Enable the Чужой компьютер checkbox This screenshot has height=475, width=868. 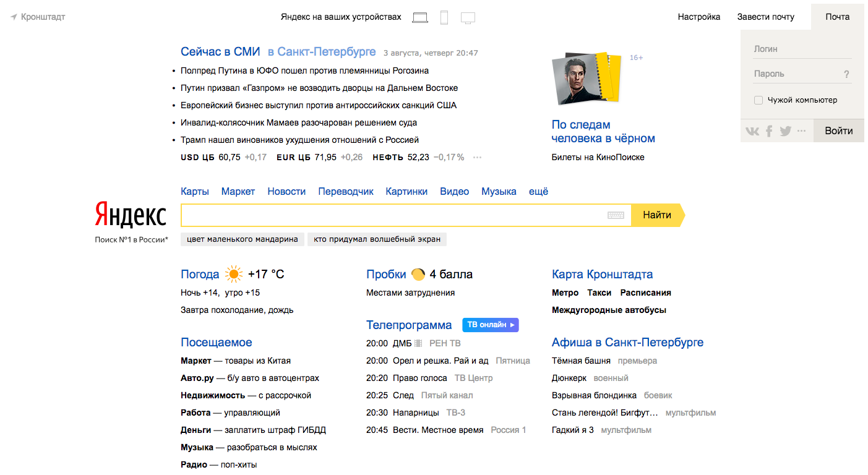tap(758, 100)
